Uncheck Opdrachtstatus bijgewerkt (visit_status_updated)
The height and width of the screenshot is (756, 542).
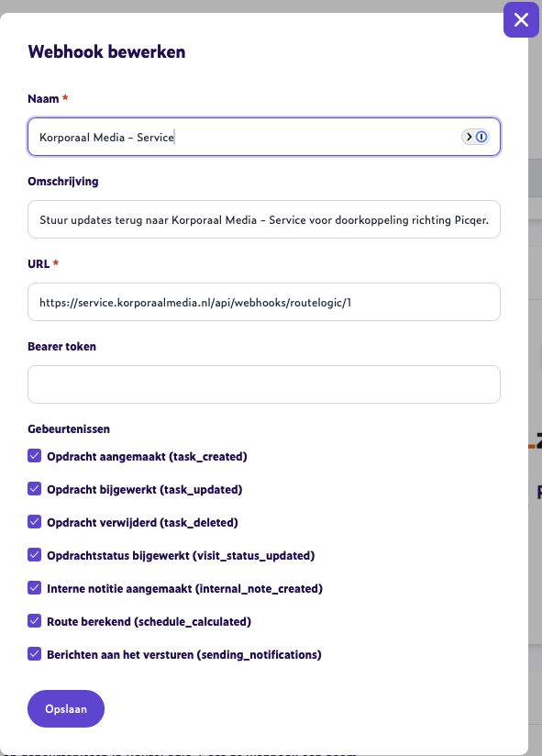35,555
